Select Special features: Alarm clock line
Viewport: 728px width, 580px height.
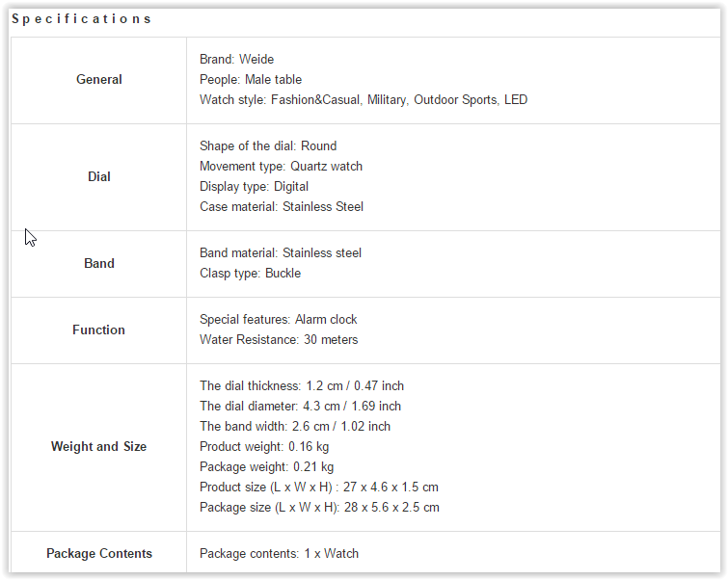278,319
